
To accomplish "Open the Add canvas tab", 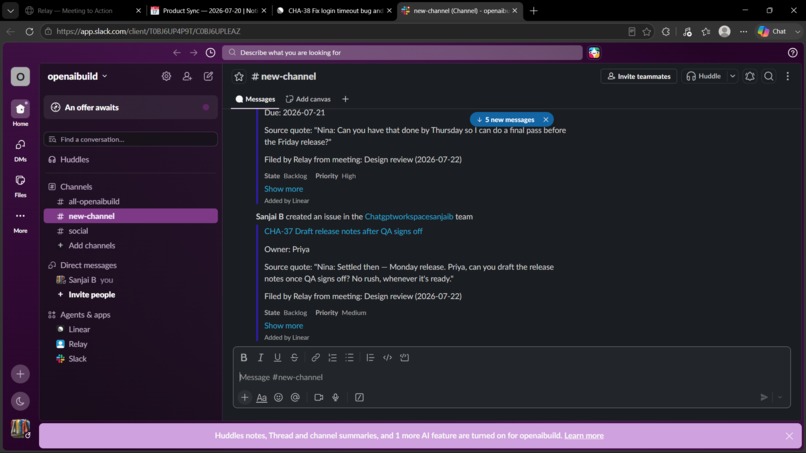I will pyautogui.click(x=308, y=99).
